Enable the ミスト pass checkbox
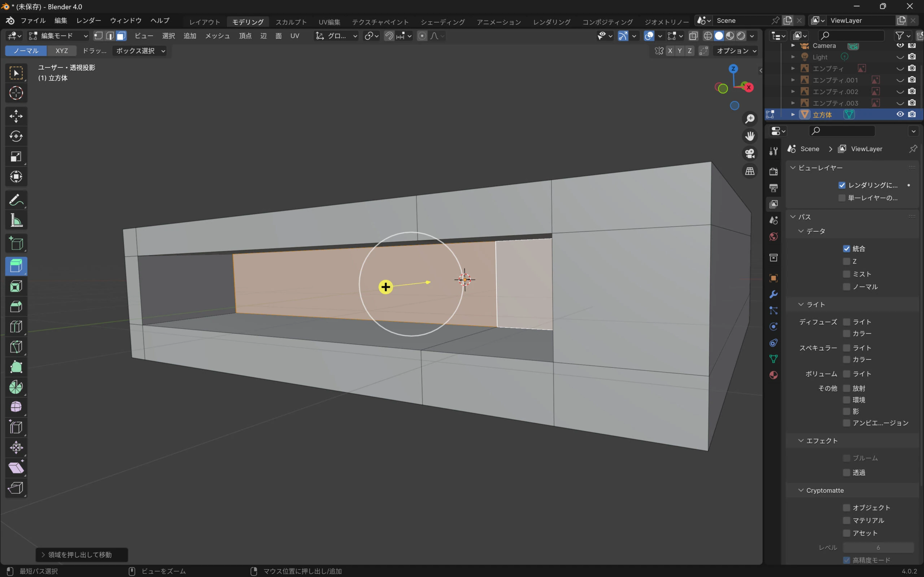 [x=846, y=274]
